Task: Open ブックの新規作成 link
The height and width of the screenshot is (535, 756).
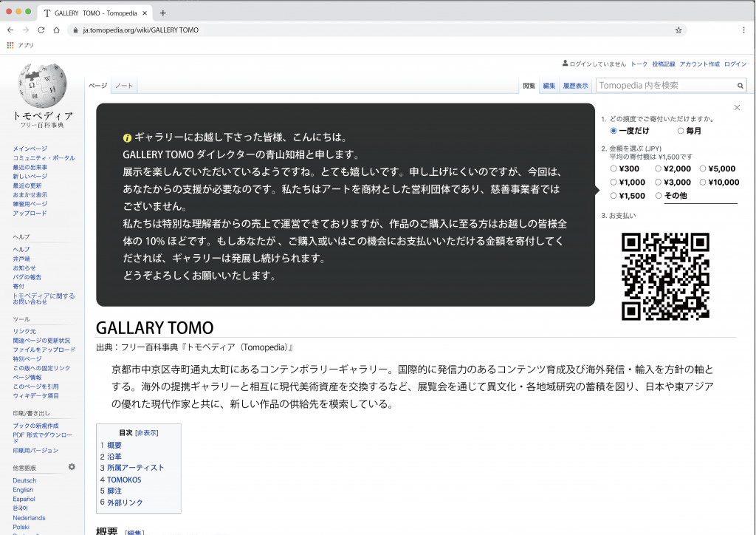Action: tap(35, 426)
